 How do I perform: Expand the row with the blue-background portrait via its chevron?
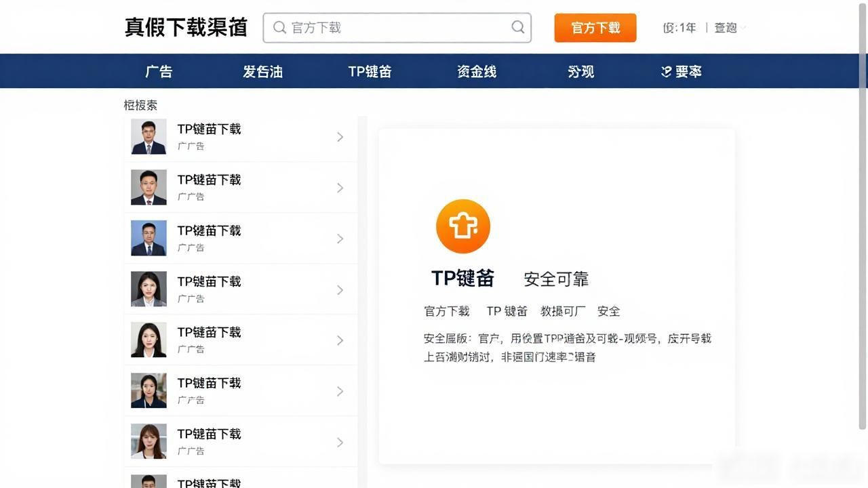point(340,239)
